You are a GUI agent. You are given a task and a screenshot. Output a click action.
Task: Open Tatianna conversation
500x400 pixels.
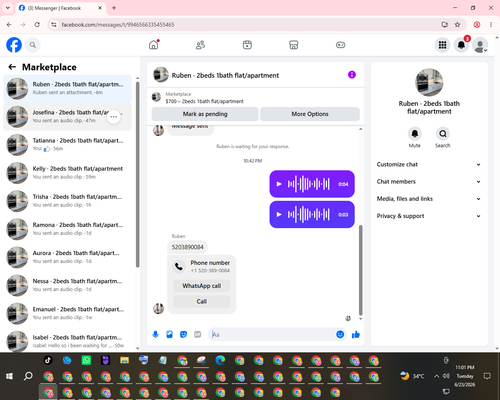tap(67, 145)
